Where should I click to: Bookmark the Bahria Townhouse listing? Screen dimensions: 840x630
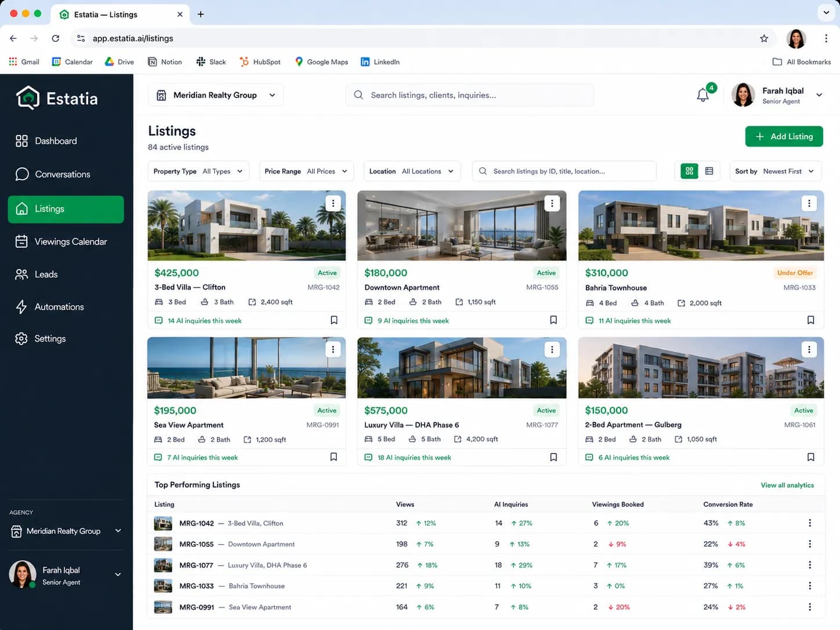(811, 320)
